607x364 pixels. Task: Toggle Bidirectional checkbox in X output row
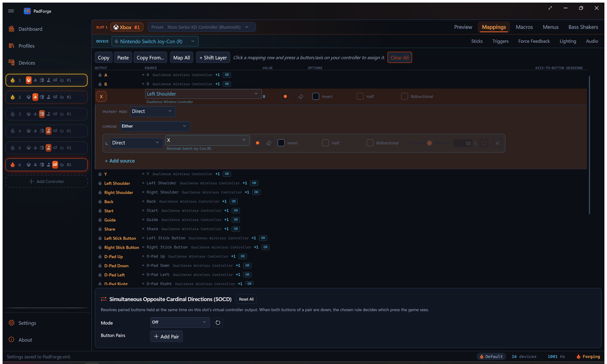[405, 97]
